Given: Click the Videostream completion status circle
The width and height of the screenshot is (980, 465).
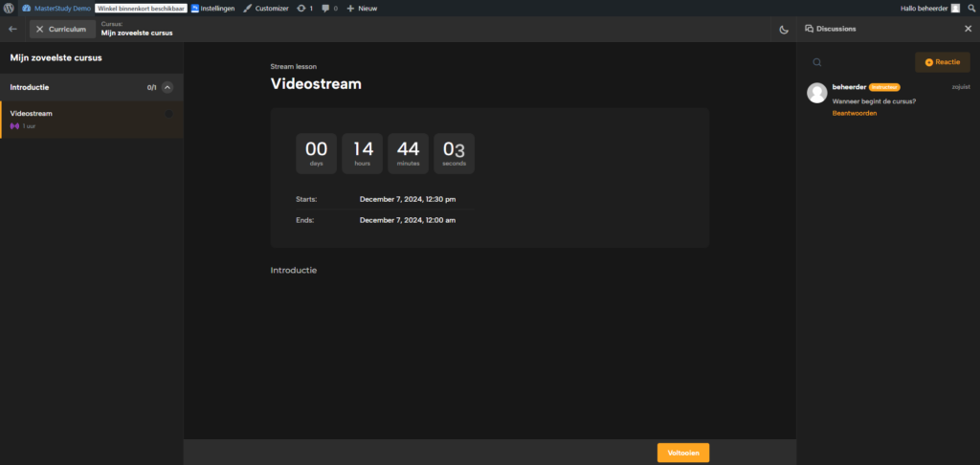Looking at the screenshot, I should pos(168,114).
